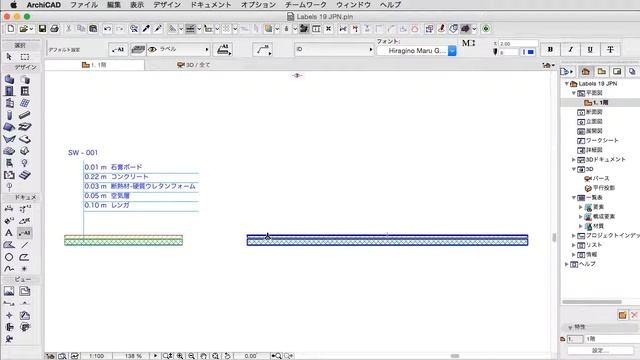
Task: Collapse the 一覧表 tree node
Action: pos(574,198)
